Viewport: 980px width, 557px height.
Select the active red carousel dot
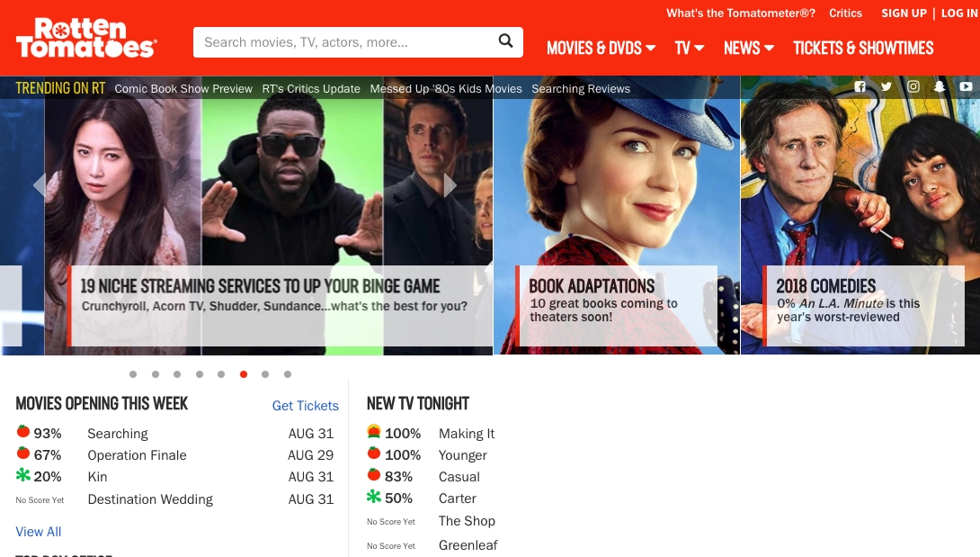[244, 374]
